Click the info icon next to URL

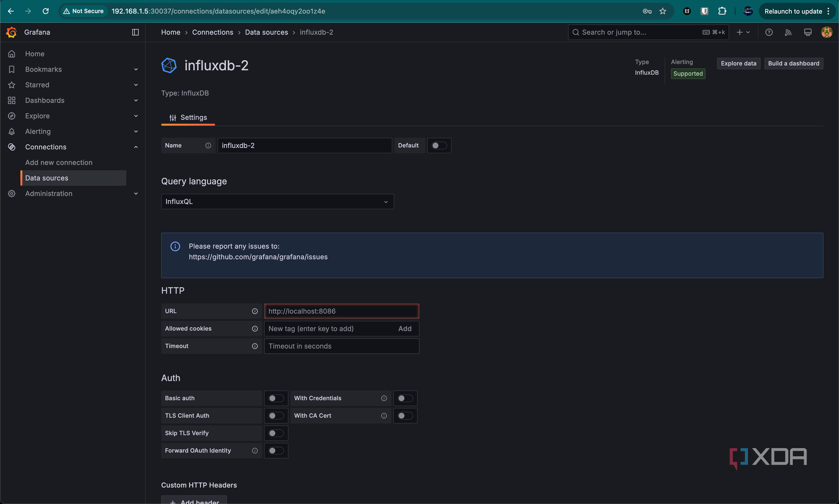pos(254,311)
